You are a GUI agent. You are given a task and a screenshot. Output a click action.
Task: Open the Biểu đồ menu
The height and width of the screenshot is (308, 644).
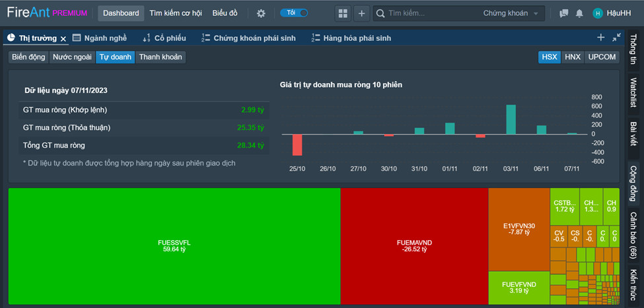pos(225,13)
